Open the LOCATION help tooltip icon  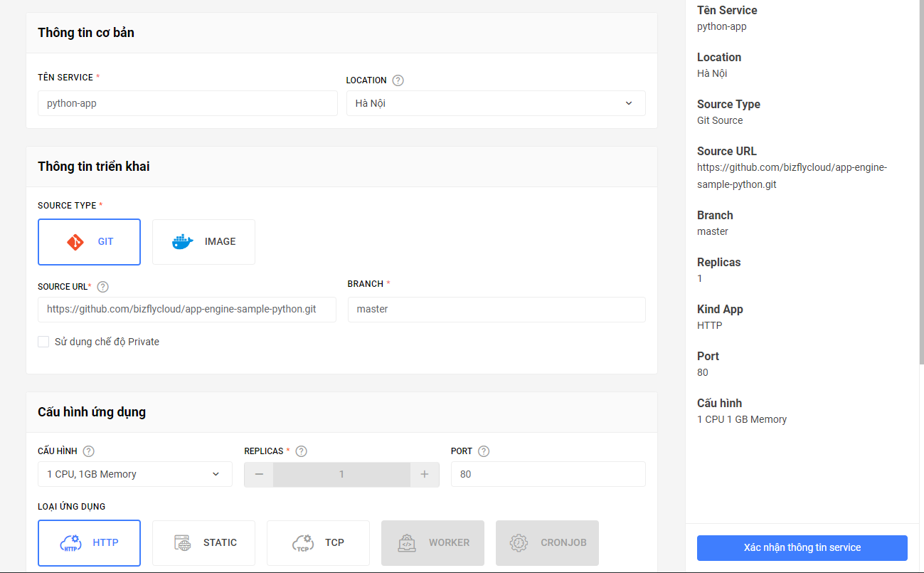pos(398,80)
